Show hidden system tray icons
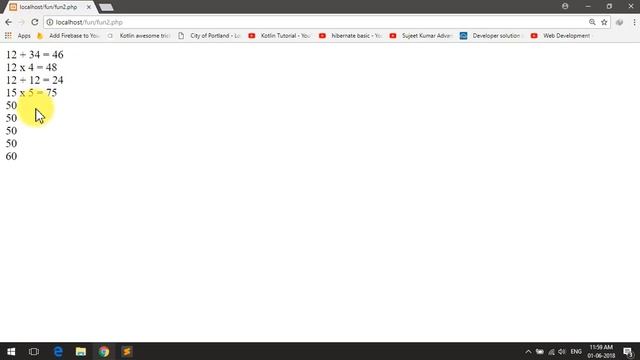640x360 pixels. tap(528, 351)
